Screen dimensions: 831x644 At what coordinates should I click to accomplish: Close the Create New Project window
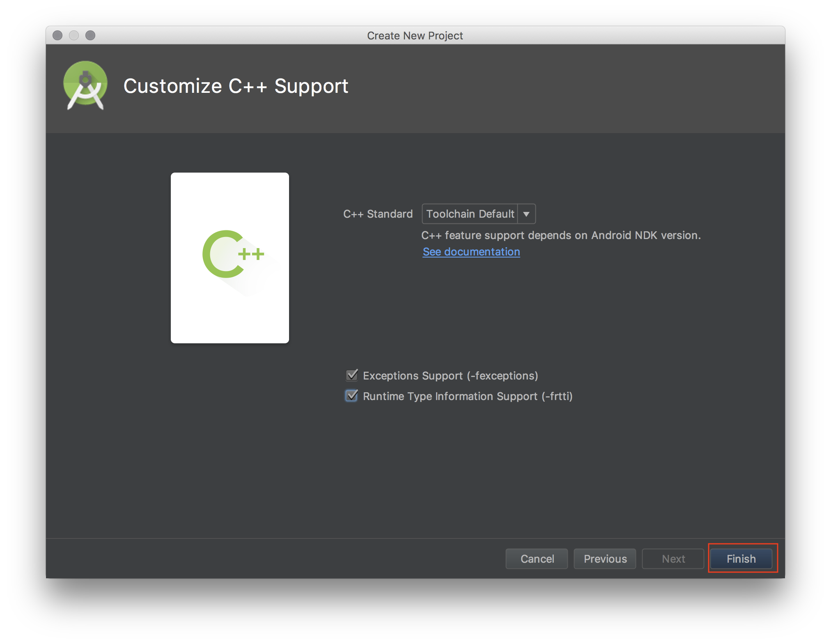pyautogui.click(x=57, y=35)
